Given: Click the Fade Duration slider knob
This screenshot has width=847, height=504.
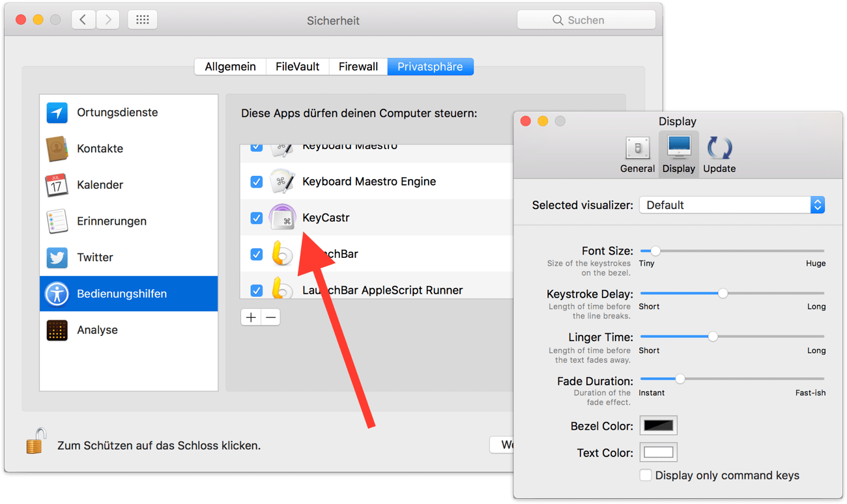Looking at the screenshot, I should click(x=680, y=379).
